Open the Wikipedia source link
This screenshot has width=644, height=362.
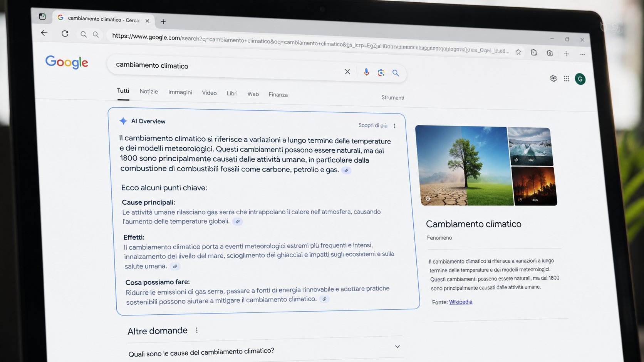click(x=461, y=302)
